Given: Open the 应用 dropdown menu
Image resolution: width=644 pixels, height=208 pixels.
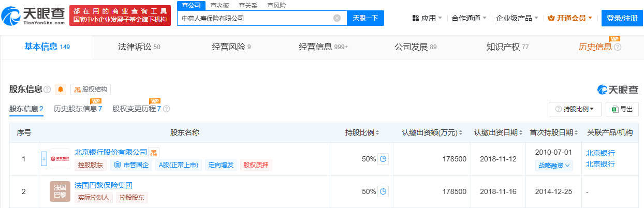Looking at the screenshot, I should pyautogui.click(x=427, y=18).
